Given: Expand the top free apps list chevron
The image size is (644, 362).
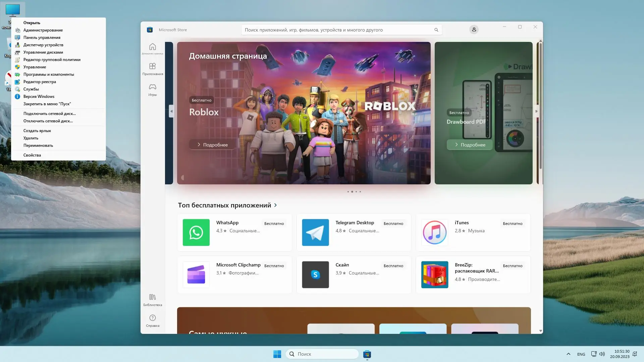Looking at the screenshot, I should coord(275,205).
